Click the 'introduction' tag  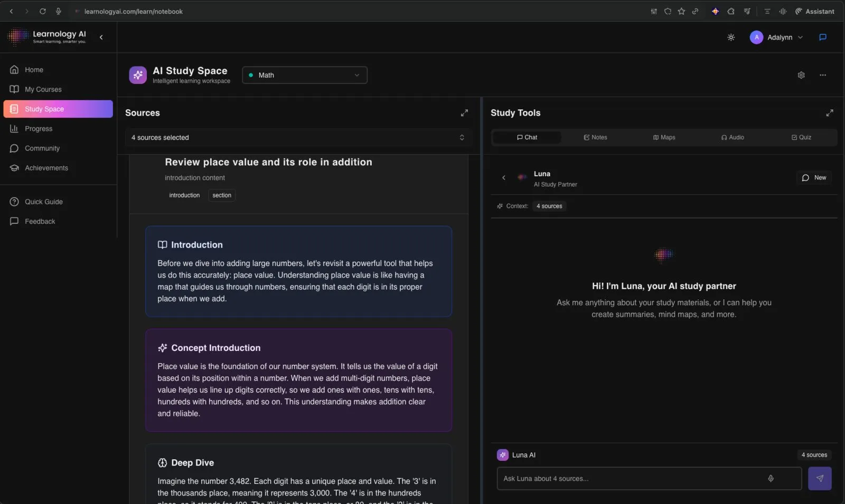point(184,195)
